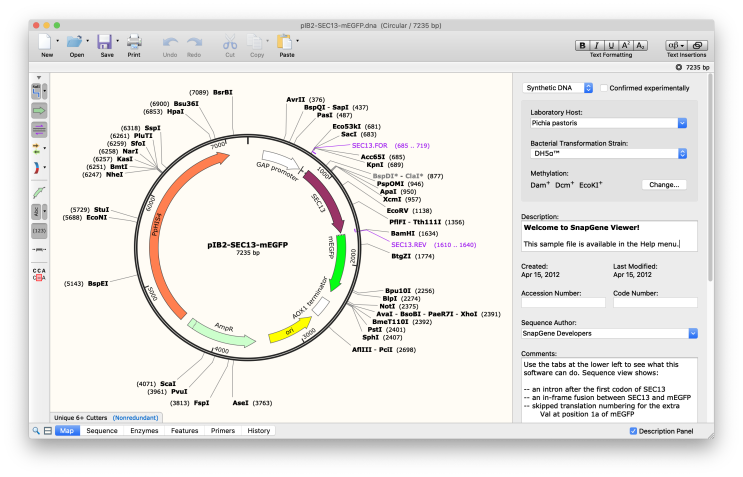Click the New file icon
Screen dimensions: 743x477
click(x=45, y=42)
